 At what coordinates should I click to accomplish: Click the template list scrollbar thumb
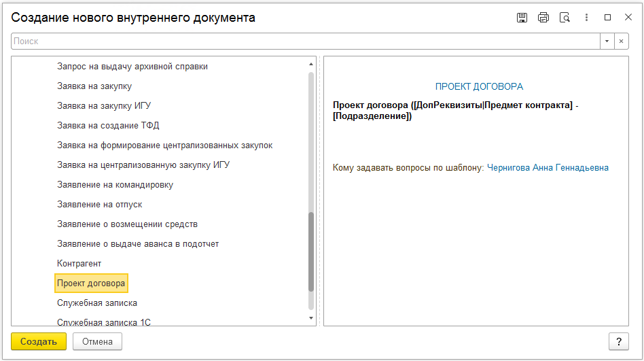pos(311,252)
